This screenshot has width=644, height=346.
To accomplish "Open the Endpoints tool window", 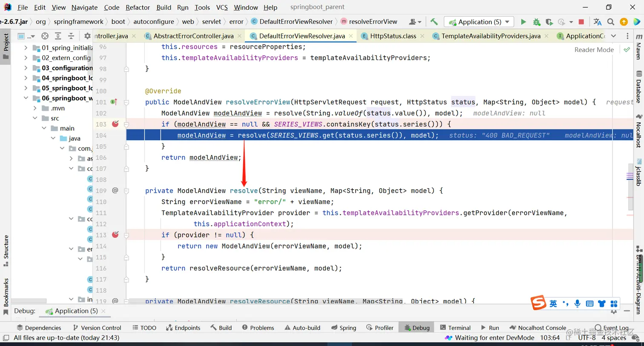I will [x=183, y=328].
